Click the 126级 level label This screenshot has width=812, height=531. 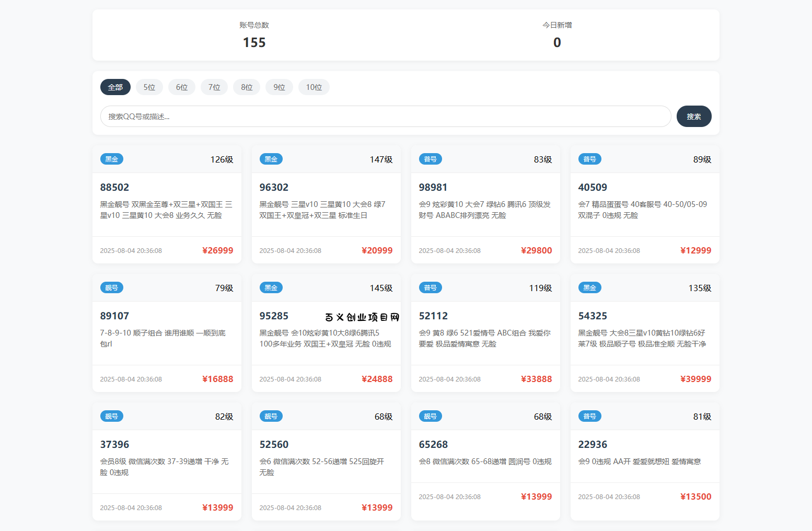[x=222, y=159]
